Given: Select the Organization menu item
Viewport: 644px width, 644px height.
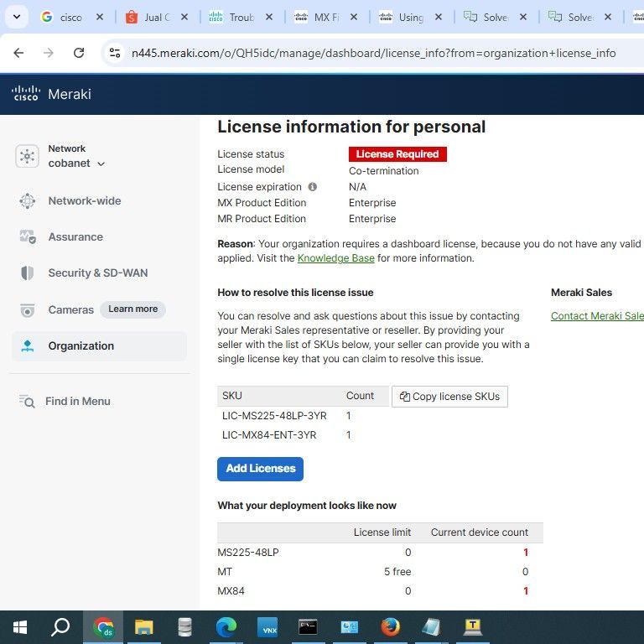Looking at the screenshot, I should point(80,346).
